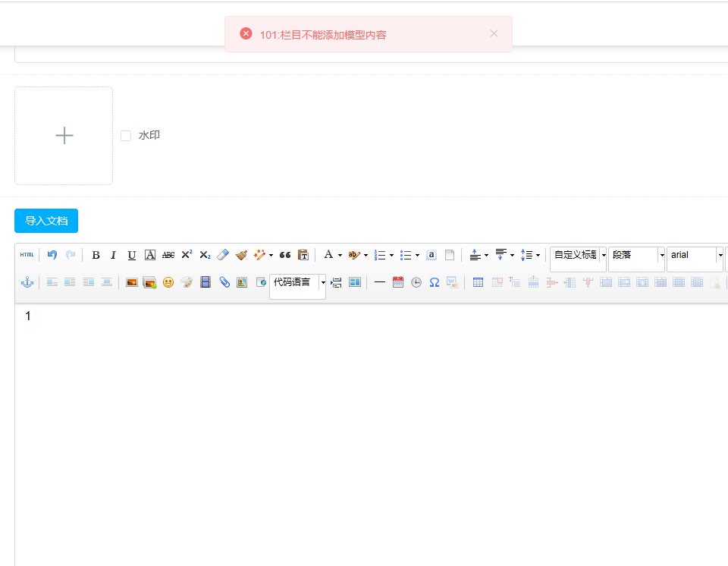Attach a file with paperclip icon
This screenshot has width=728, height=566.
tap(224, 282)
